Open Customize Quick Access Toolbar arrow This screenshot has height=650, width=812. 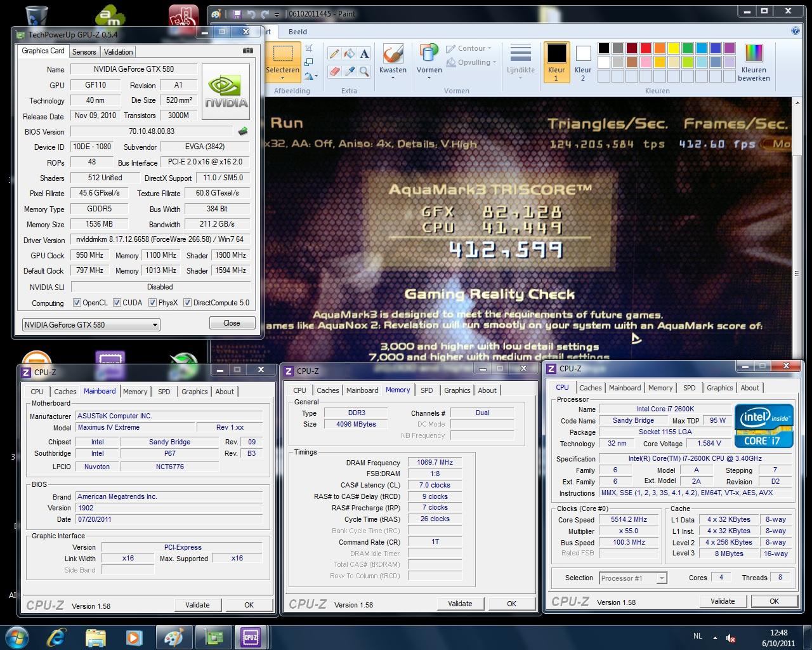tap(277, 14)
